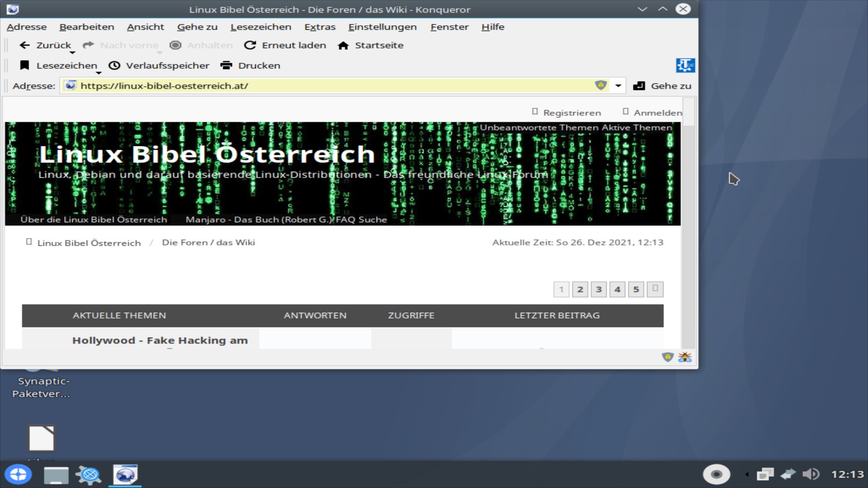This screenshot has width=868, height=488.
Task: Click the bug report icon in the status bar
Action: pos(684,357)
